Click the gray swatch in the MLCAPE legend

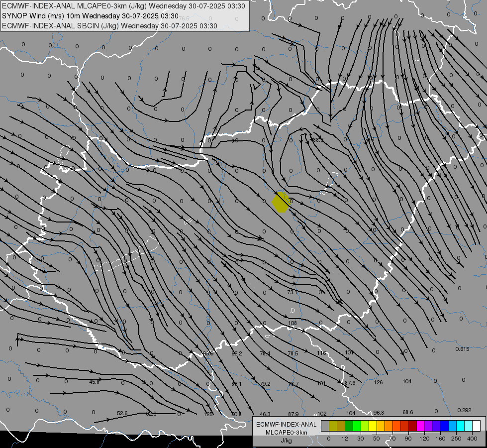325,426
